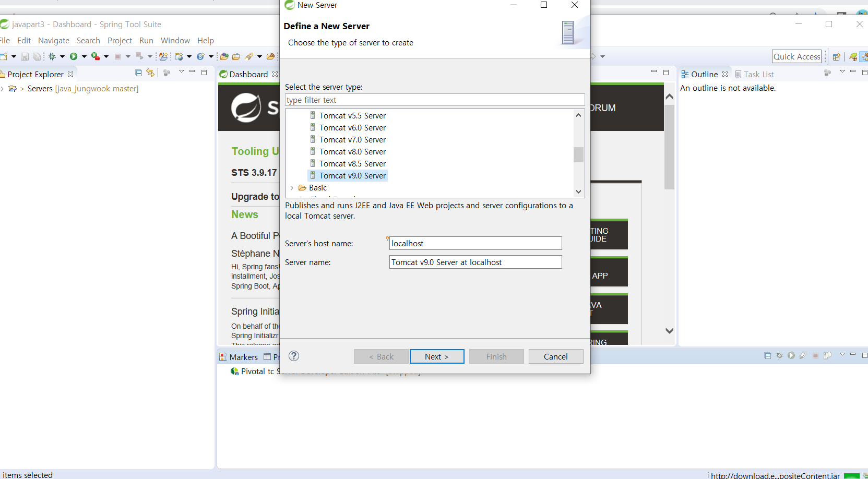Click the Outline panel focus icon
This screenshot has height=479, width=868.
coord(827,73)
